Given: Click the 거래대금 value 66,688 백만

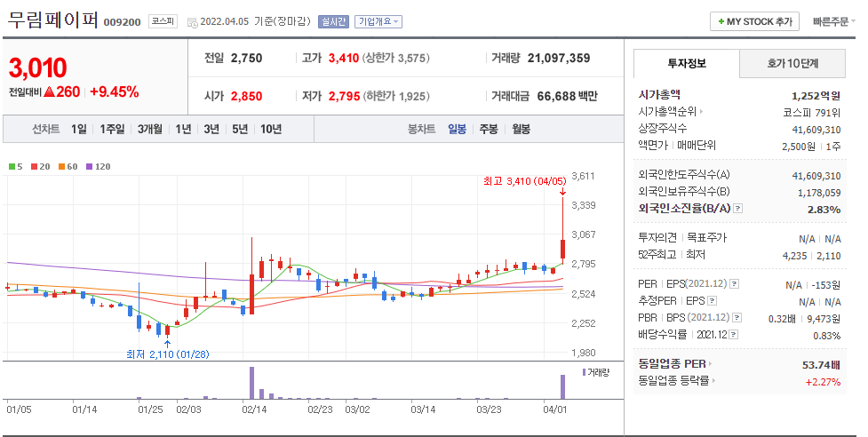Looking at the screenshot, I should pos(568,96).
